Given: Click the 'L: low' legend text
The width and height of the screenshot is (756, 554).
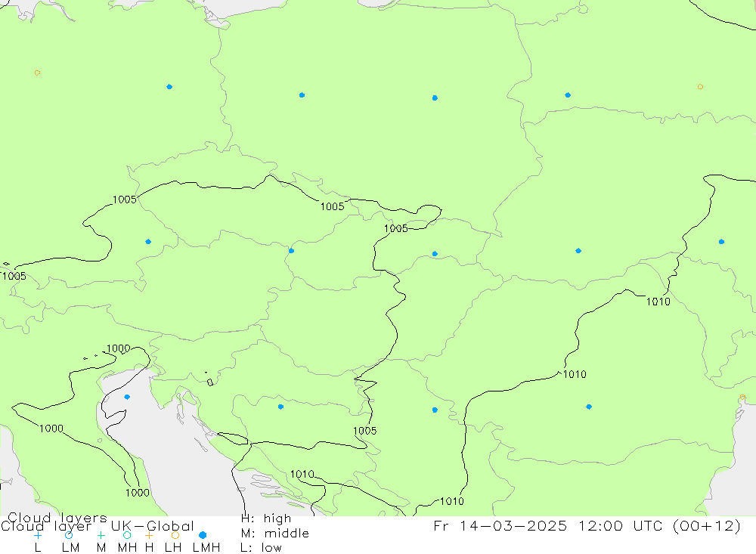Looking at the screenshot, I should 261,548.
